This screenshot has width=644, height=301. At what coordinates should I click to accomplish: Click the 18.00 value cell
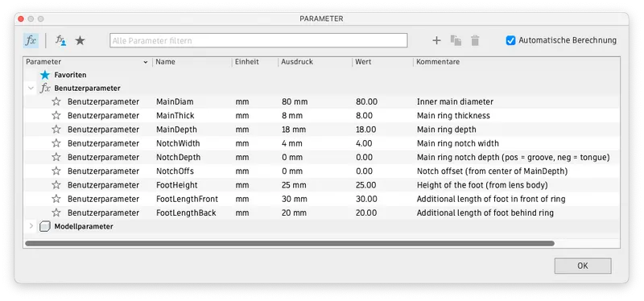[366, 130]
